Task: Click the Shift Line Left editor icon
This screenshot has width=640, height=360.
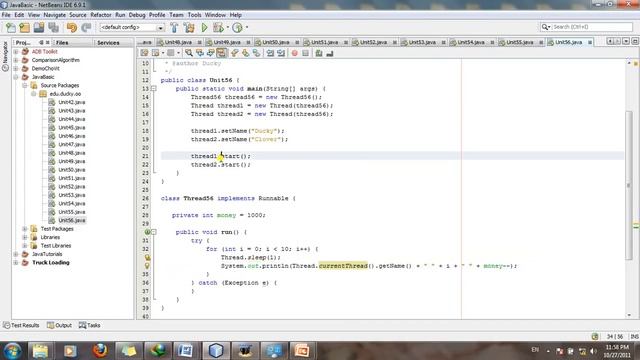Action: coord(270,53)
